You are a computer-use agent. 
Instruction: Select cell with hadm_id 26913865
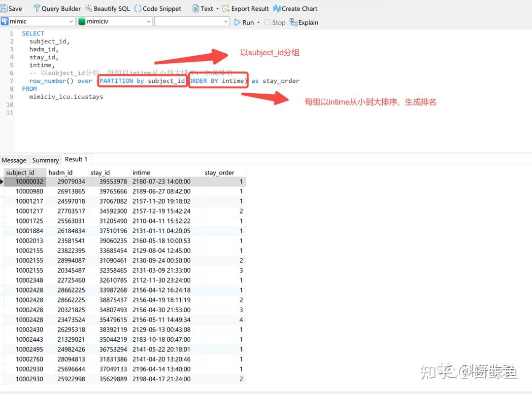(x=67, y=191)
